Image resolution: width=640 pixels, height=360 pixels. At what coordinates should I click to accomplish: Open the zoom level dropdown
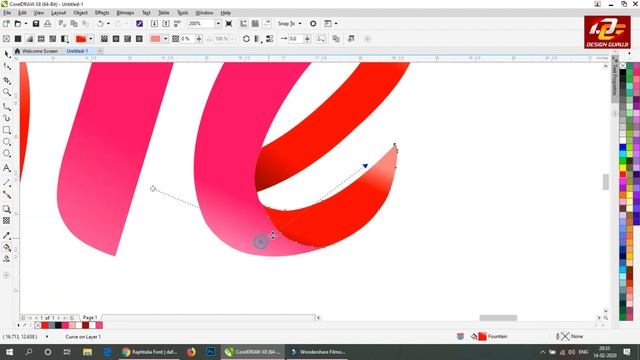tap(218, 24)
